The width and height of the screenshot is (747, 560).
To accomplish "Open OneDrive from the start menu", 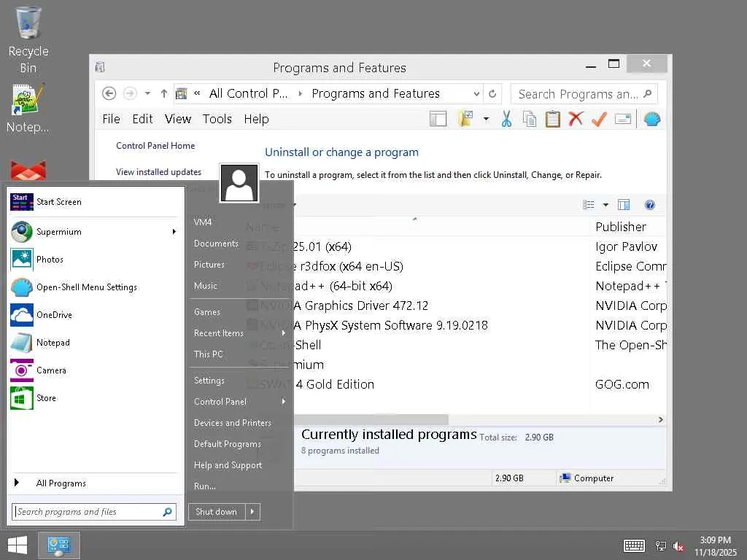I will [94, 315].
